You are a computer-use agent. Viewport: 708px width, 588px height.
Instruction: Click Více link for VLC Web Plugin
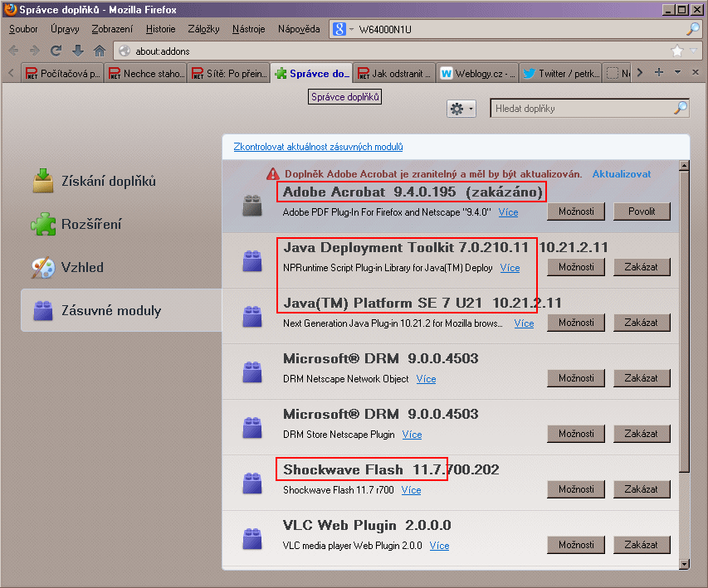pyautogui.click(x=439, y=546)
